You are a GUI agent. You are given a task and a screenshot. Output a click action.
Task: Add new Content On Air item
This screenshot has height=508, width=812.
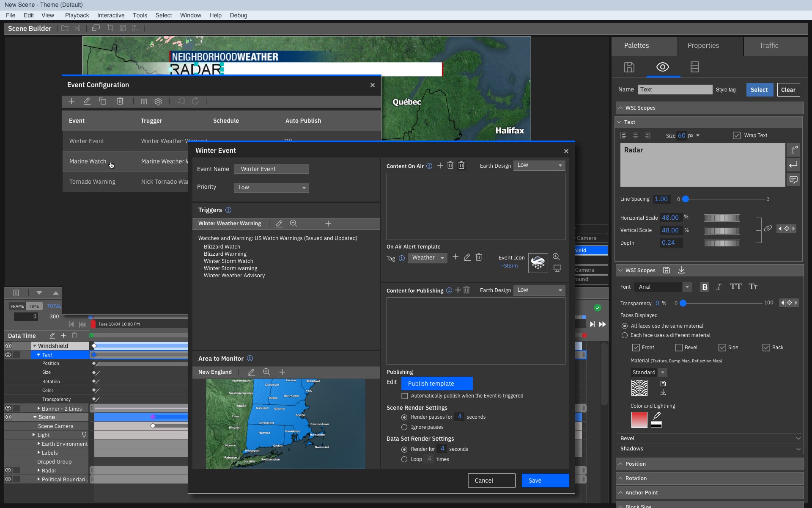click(x=440, y=166)
